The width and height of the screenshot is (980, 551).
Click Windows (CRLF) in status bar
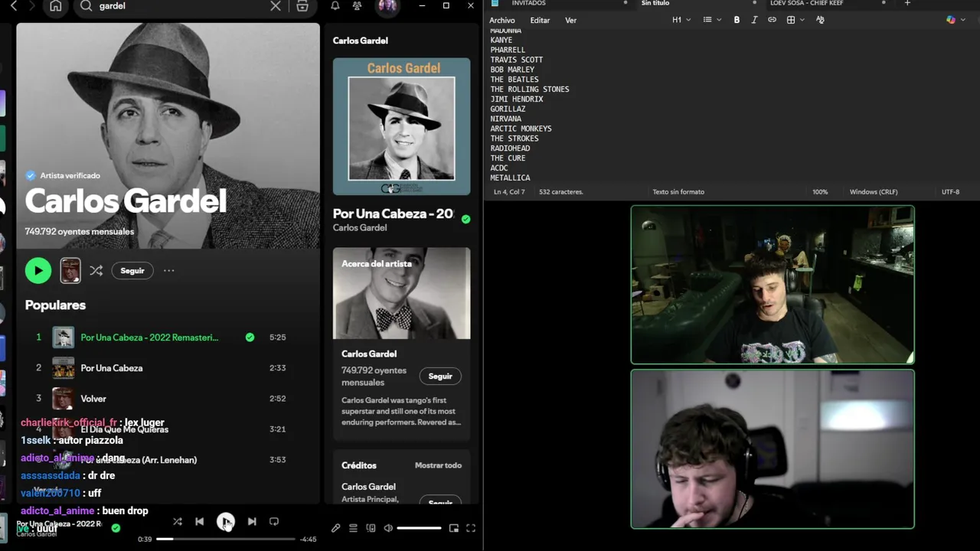click(x=874, y=192)
